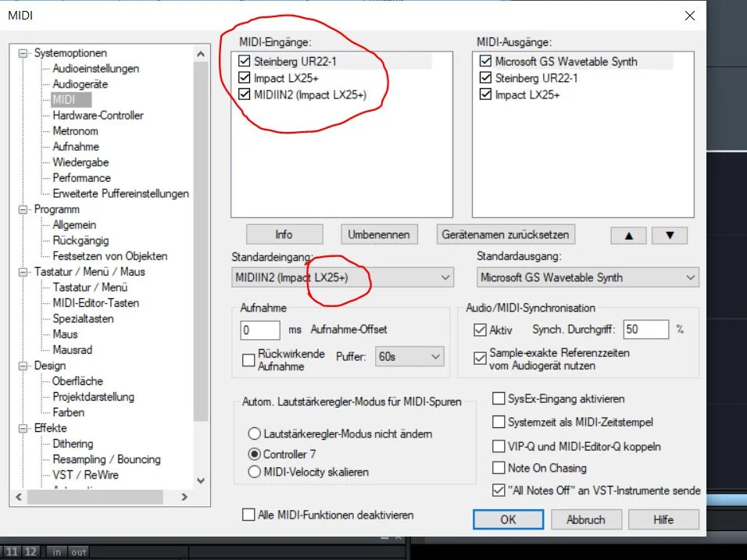
Task: Click the settings tree vertical scrollbar down arrow
Action: (201, 480)
